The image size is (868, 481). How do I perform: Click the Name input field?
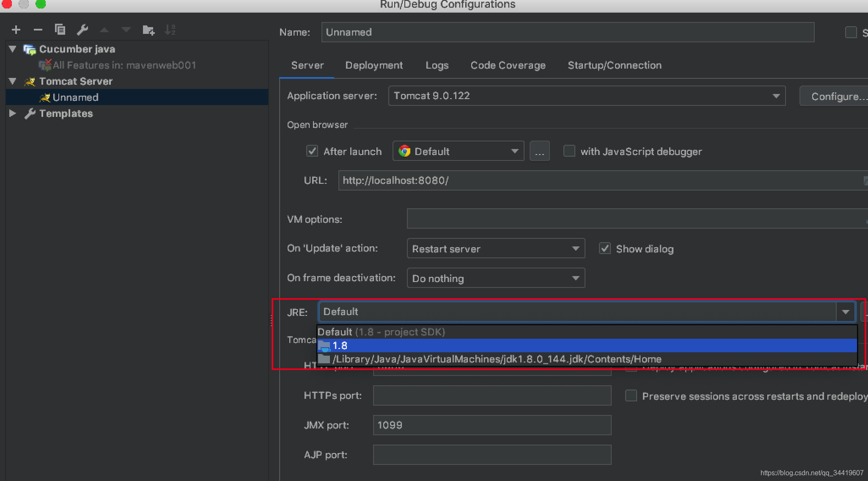(568, 32)
